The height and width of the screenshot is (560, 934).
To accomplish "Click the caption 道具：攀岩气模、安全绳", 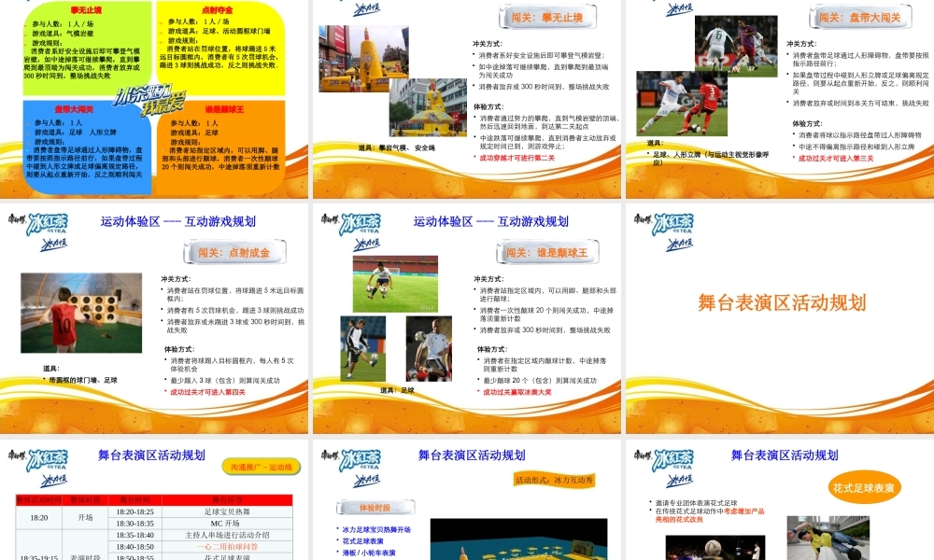I will pos(396,147).
